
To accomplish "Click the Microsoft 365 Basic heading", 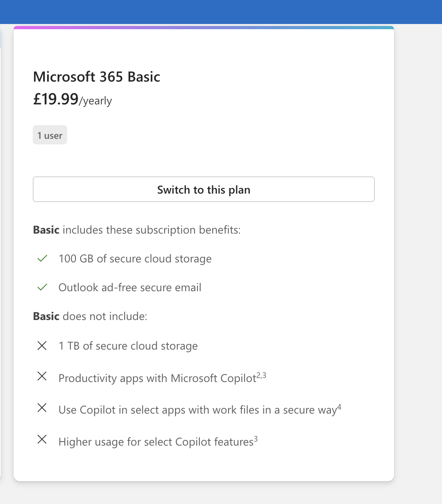I will 97,76.
